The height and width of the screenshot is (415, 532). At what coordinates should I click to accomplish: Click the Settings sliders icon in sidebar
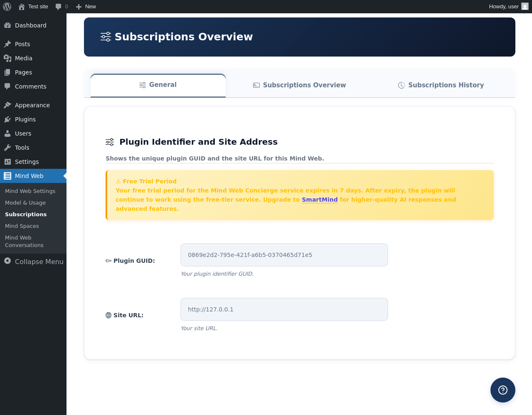coord(7,162)
